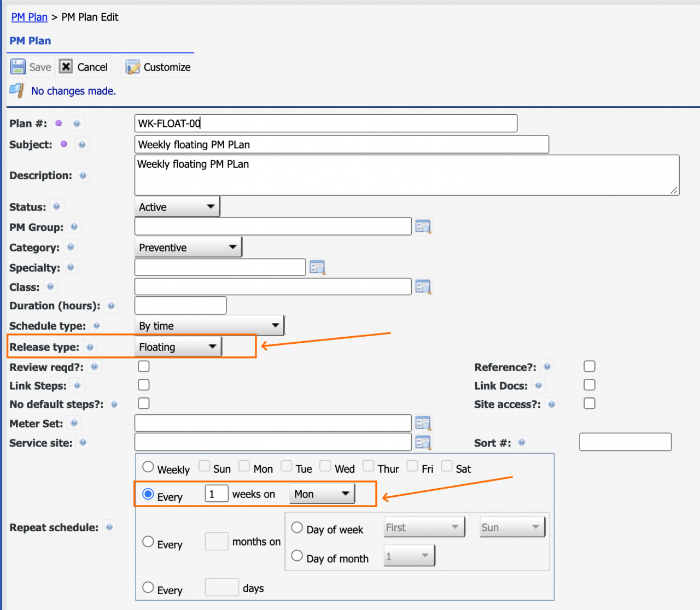Enable the Link Docs checkbox
This screenshot has height=610, width=700.
pyautogui.click(x=590, y=385)
